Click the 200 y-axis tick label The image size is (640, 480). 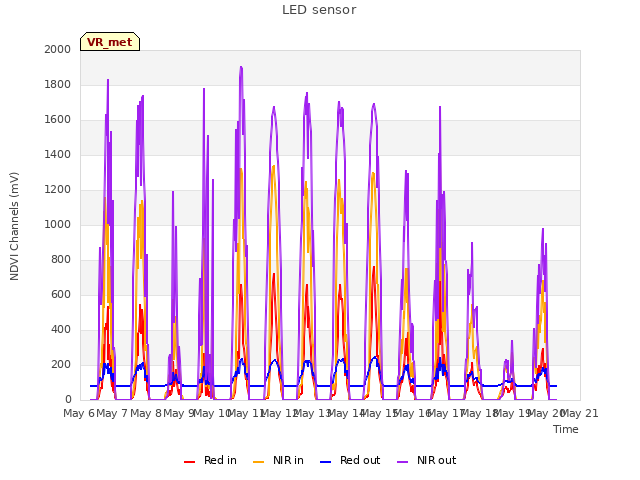tap(61, 364)
